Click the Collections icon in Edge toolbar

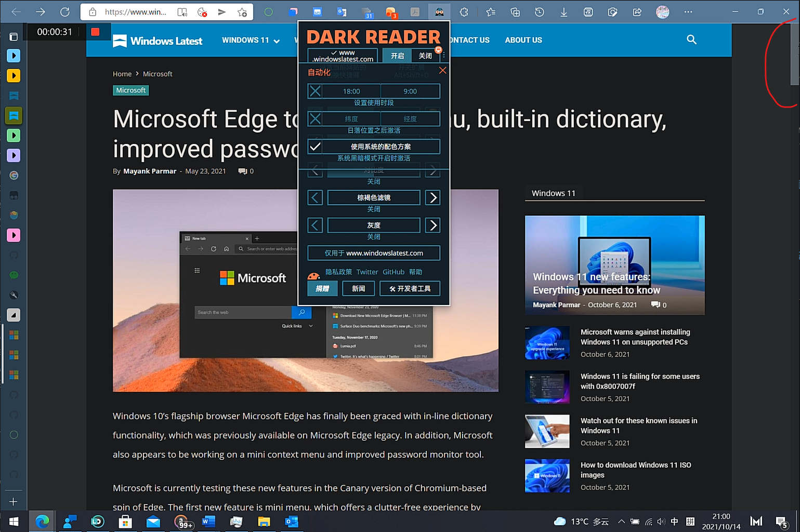[x=515, y=11]
